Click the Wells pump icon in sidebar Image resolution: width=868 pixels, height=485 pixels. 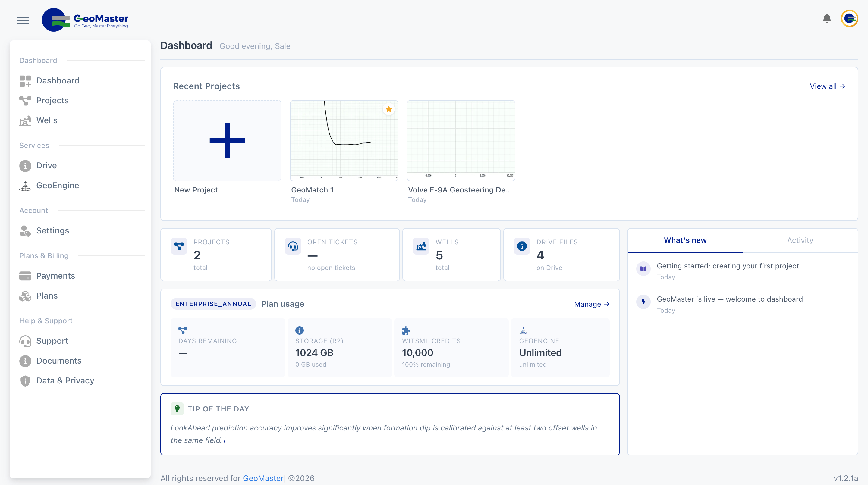point(25,120)
